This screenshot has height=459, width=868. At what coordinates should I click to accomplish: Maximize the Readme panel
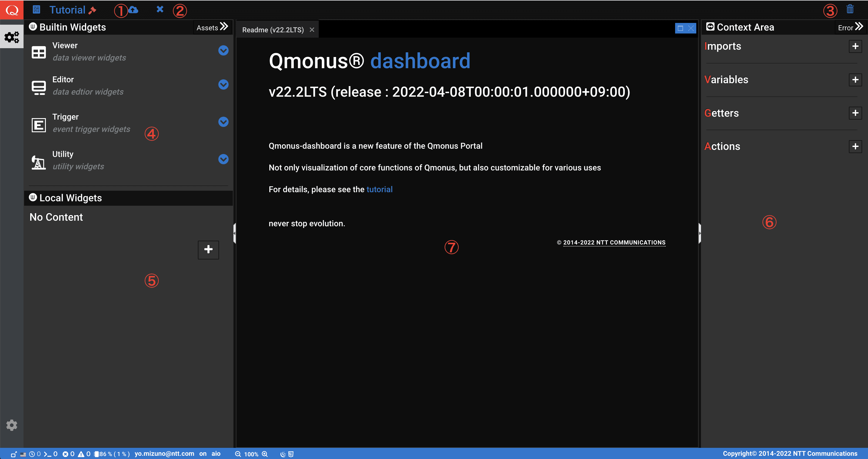click(680, 28)
